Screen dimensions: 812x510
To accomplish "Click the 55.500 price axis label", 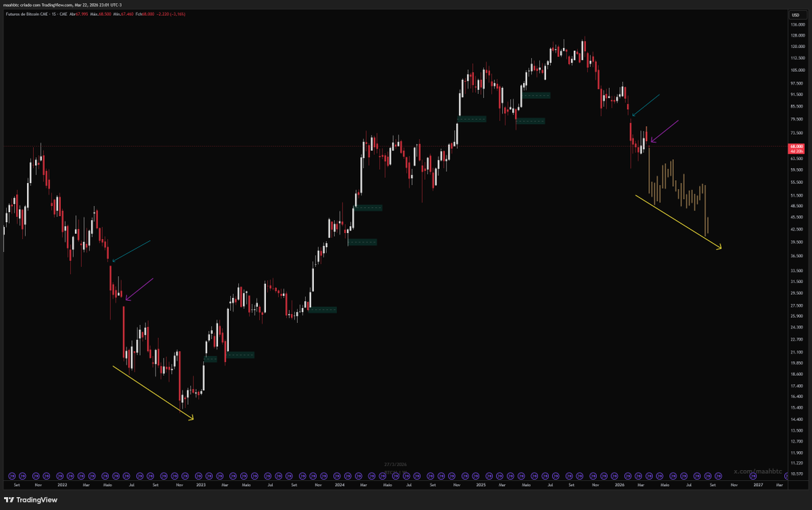I will click(796, 182).
